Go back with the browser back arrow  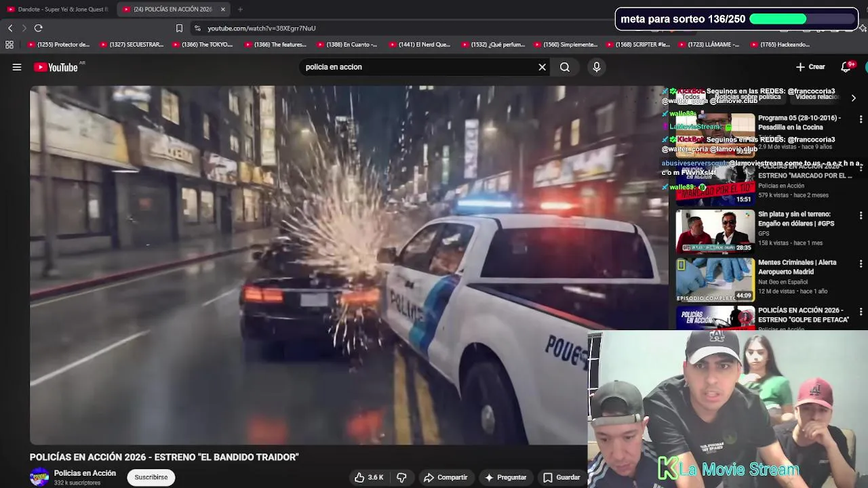pos(10,28)
